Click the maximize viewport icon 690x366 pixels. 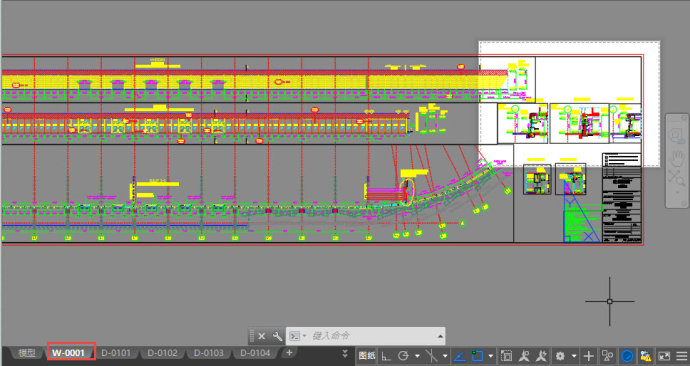(506, 355)
